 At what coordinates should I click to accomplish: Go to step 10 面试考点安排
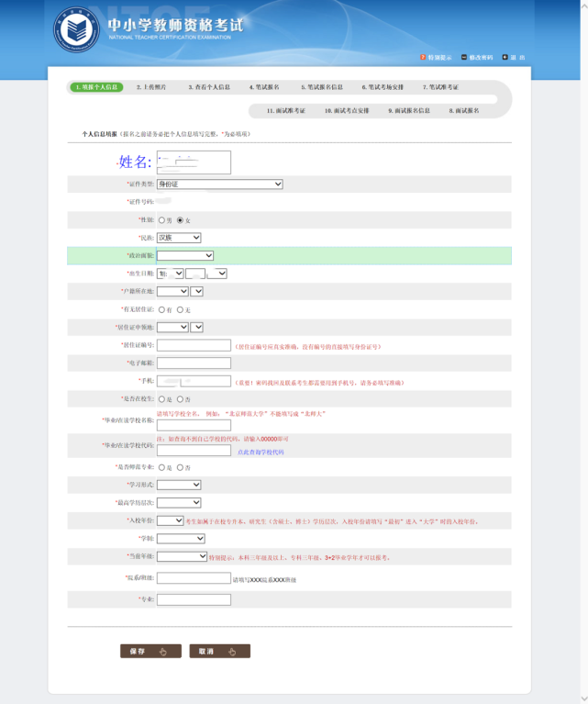[347, 110]
